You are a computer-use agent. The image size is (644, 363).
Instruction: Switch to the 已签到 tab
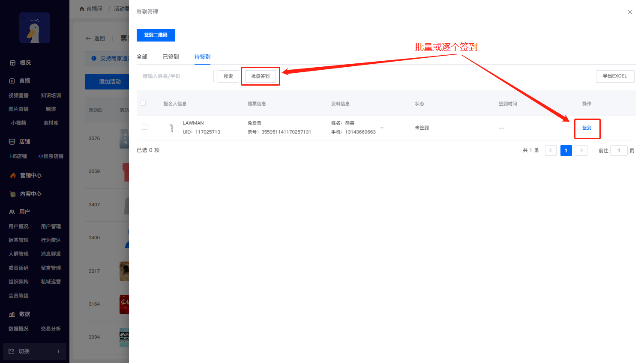(x=171, y=57)
